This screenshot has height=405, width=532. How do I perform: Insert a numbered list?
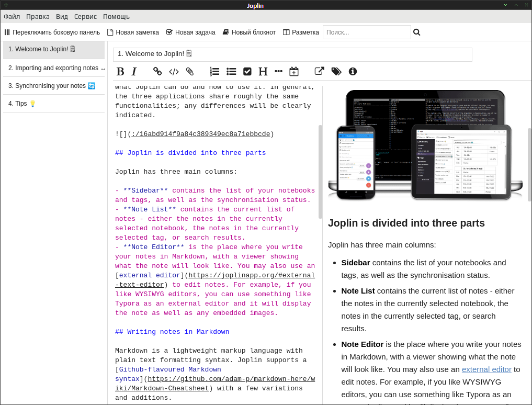point(214,71)
